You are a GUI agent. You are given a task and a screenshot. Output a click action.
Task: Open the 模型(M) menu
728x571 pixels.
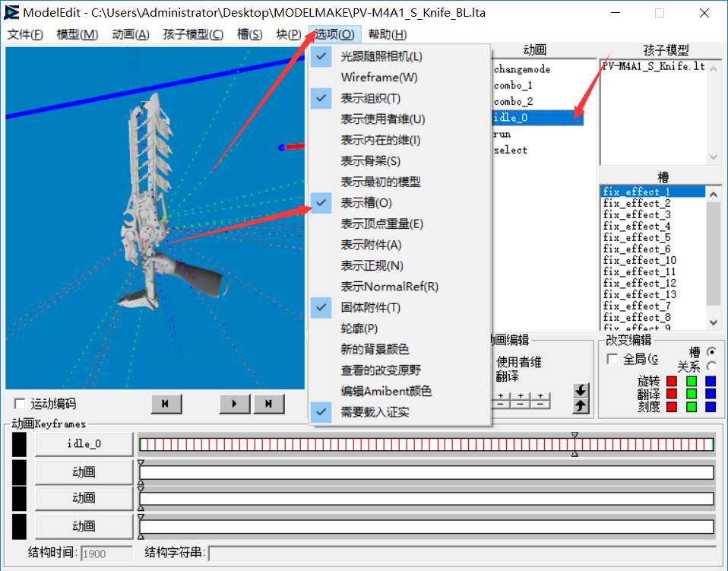pos(77,34)
